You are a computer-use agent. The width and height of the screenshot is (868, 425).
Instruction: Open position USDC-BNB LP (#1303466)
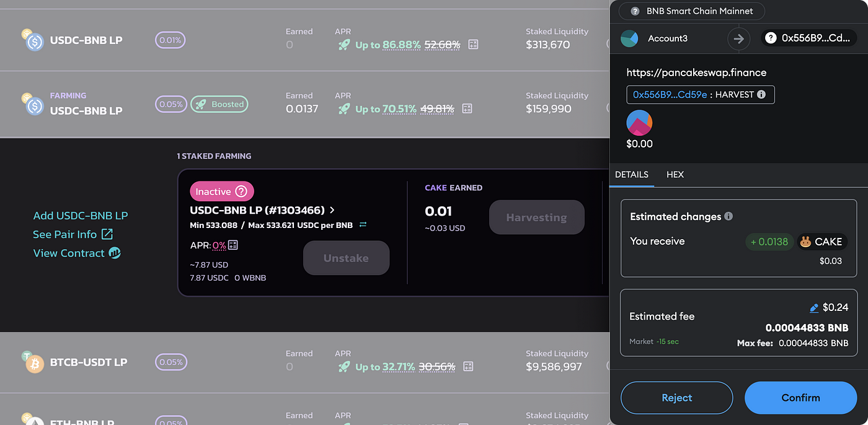point(262,210)
